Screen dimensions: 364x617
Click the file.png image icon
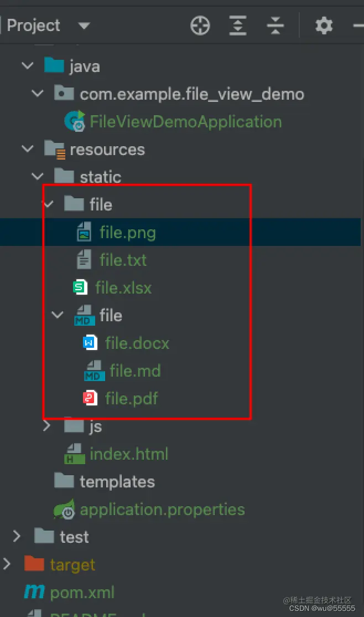point(84,232)
